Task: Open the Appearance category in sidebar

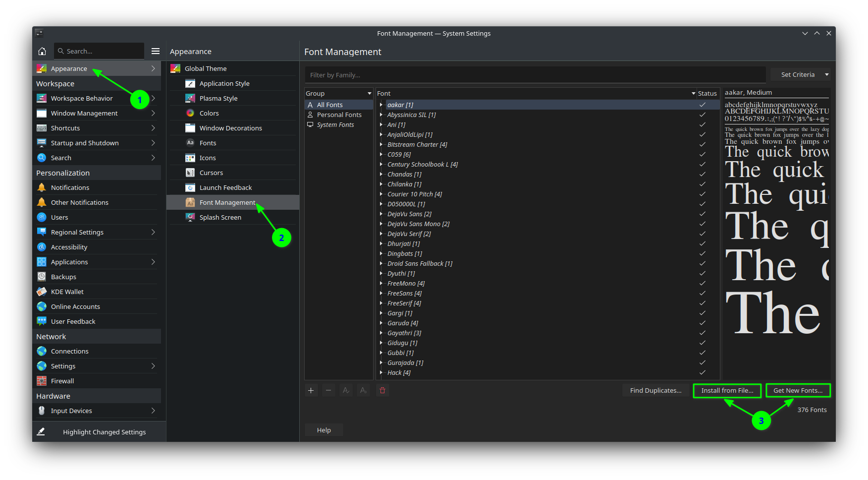Action: tap(97, 68)
